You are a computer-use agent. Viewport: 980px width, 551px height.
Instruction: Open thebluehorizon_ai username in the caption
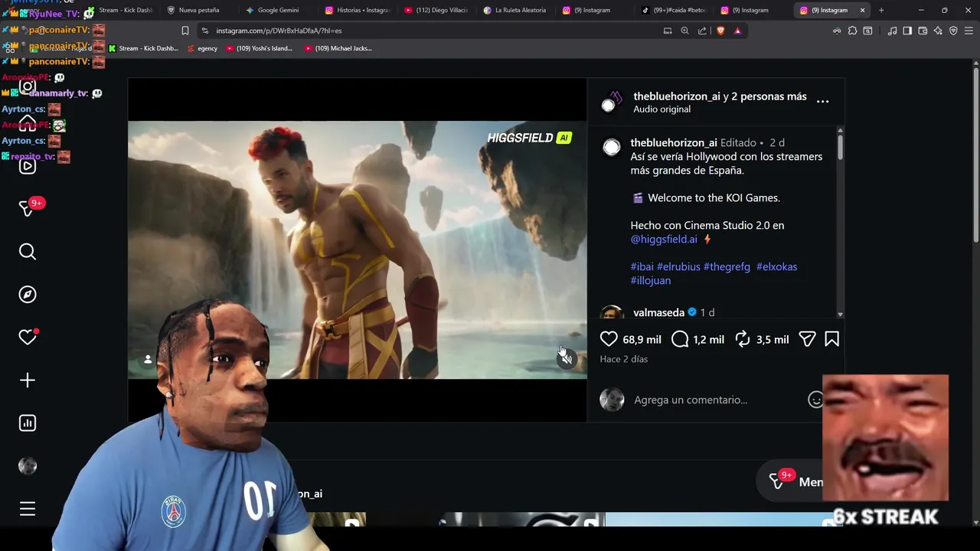tap(674, 142)
